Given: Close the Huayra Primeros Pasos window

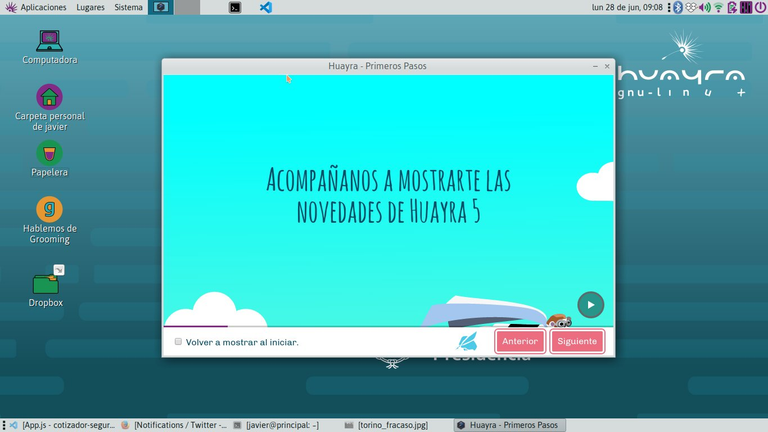Looking at the screenshot, I should [607, 66].
